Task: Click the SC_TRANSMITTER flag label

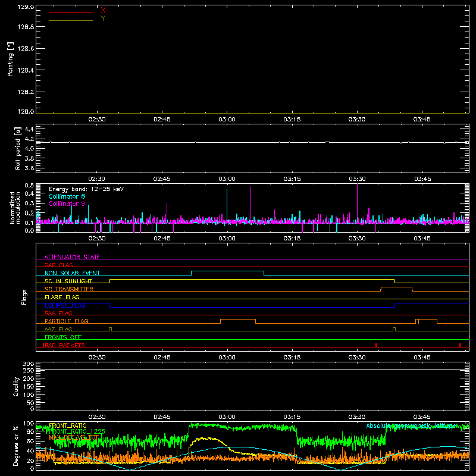Action: [x=69, y=289]
